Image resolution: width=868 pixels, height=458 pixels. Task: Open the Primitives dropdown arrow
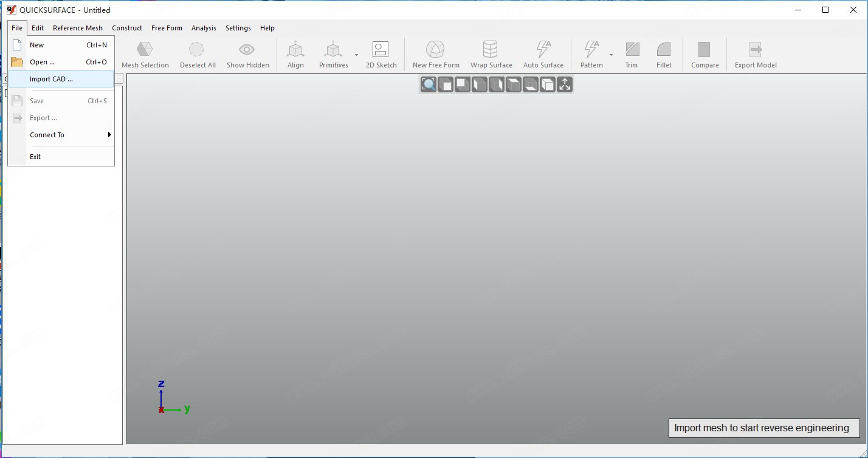point(356,55)
